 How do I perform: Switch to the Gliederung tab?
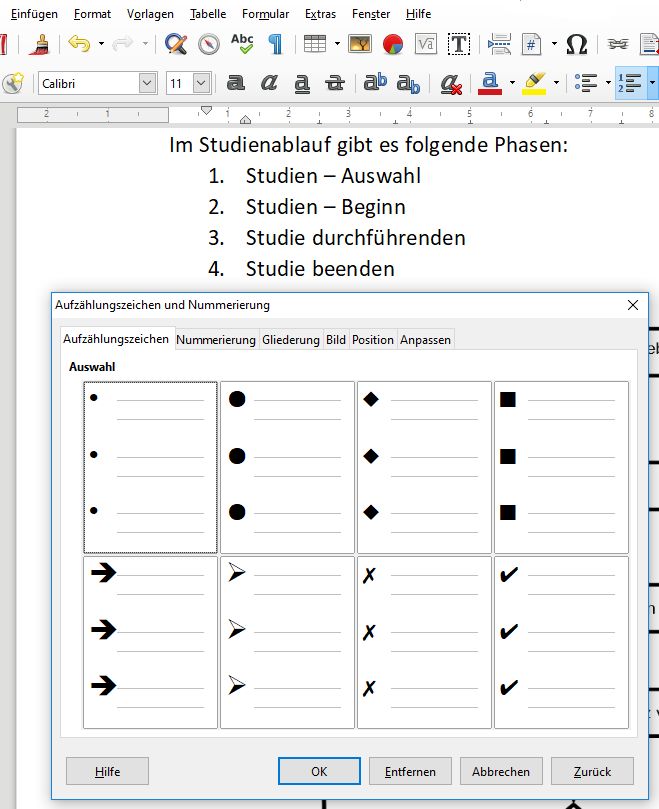click(x=291, y=340)
